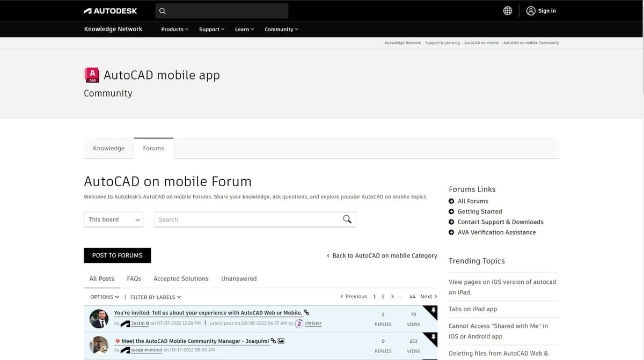Screen dimensions: 644x360
Task: Show the Unanswered tab
Action: pyautogui.click(x=239, y=278)
